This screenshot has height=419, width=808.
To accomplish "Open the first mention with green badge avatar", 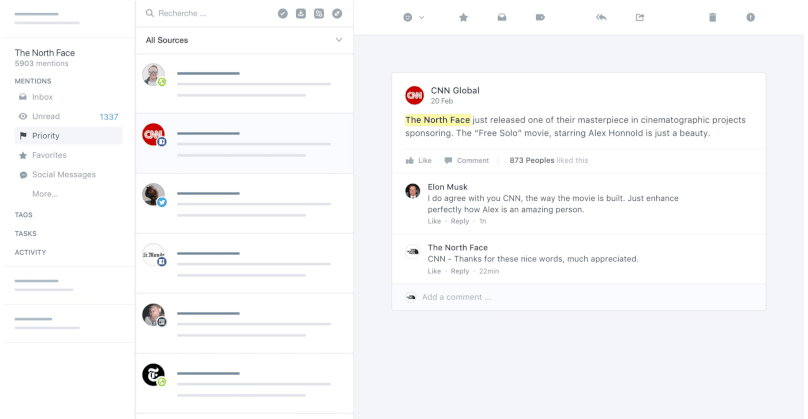I will [x=244, y=83].
